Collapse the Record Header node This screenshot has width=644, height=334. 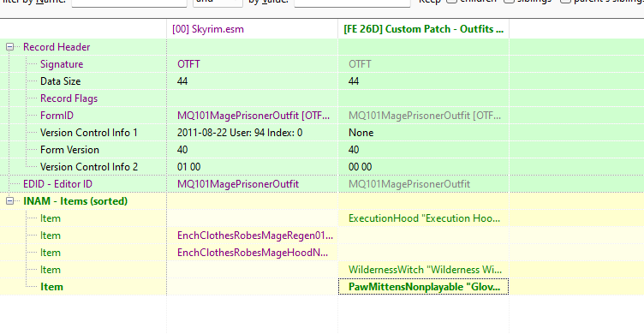pyautogui.click(x=10, y=47)
